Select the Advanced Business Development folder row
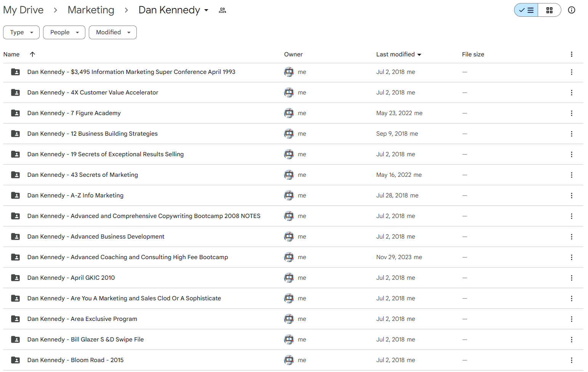This screenshot has height=372, width=588. pyautogui.click(x=293, y=237)
